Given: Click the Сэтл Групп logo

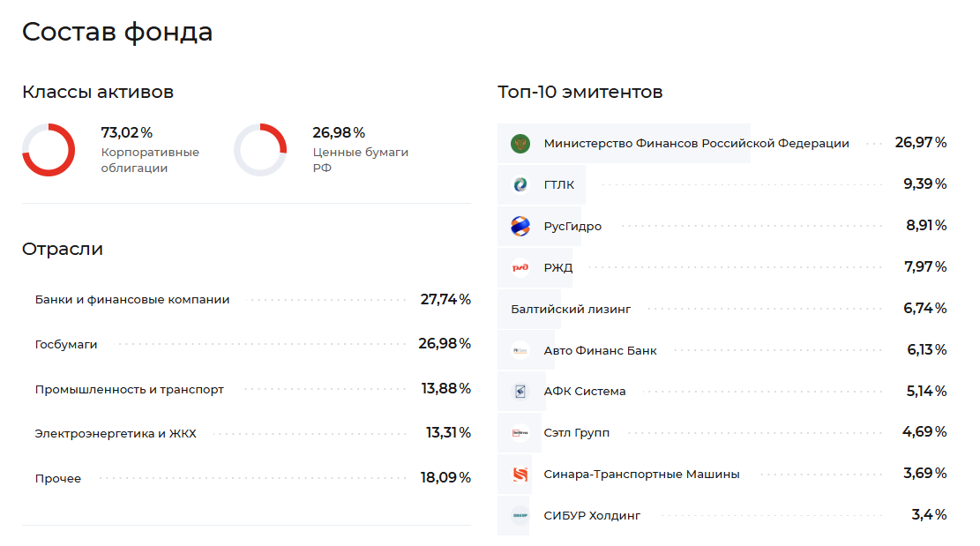Looking at the screenshot, I should coord(520,433).
